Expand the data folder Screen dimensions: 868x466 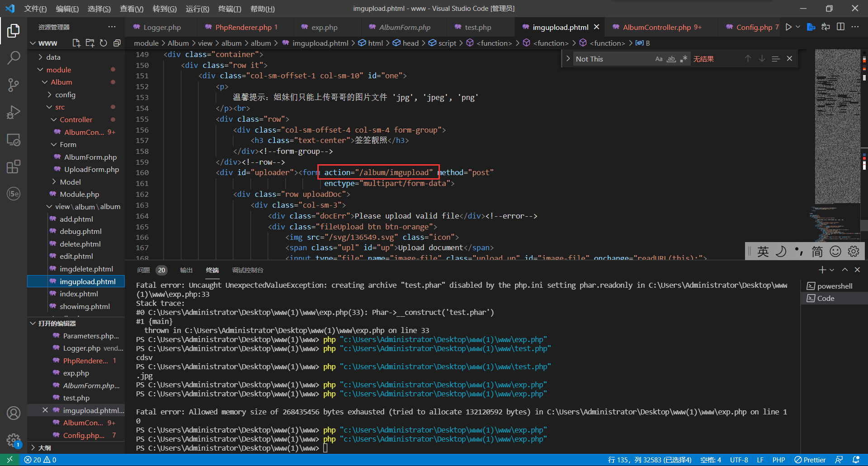(x=41, y=57)
